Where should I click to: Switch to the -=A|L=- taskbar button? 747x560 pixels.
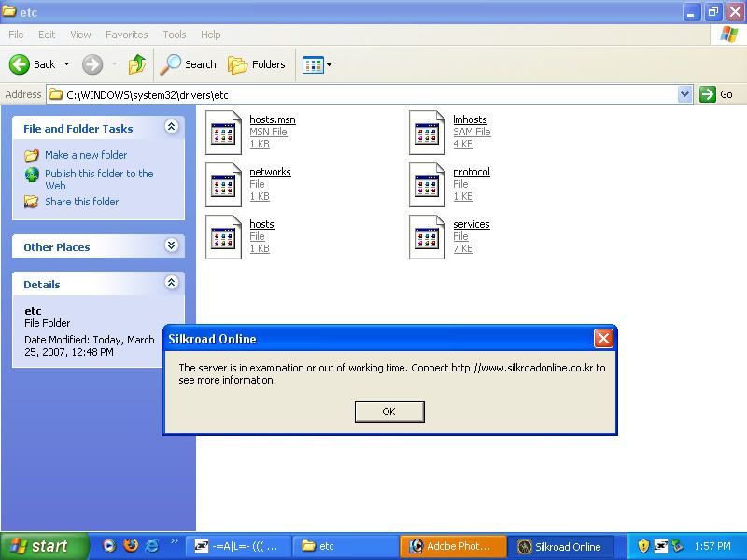pos(237,546)
